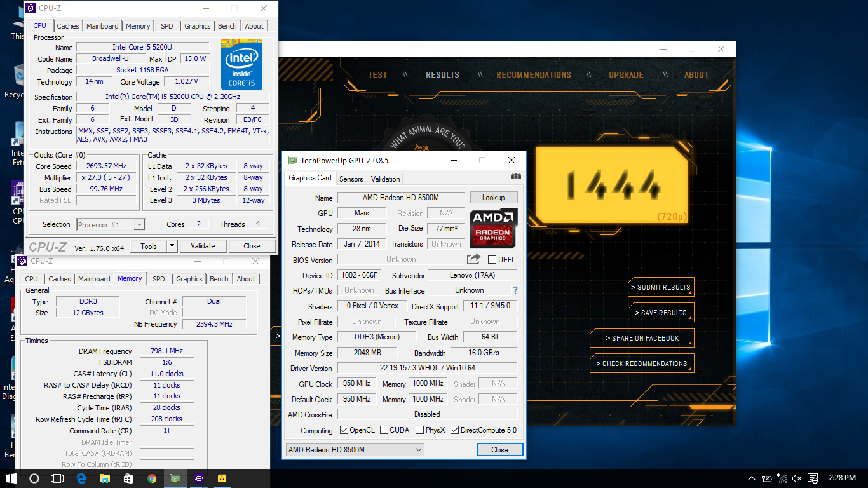This screenshot has width=868, height=488.
Task: Switch to the Sensors tab in GPU-Z
Action: [x=351, y=179]
